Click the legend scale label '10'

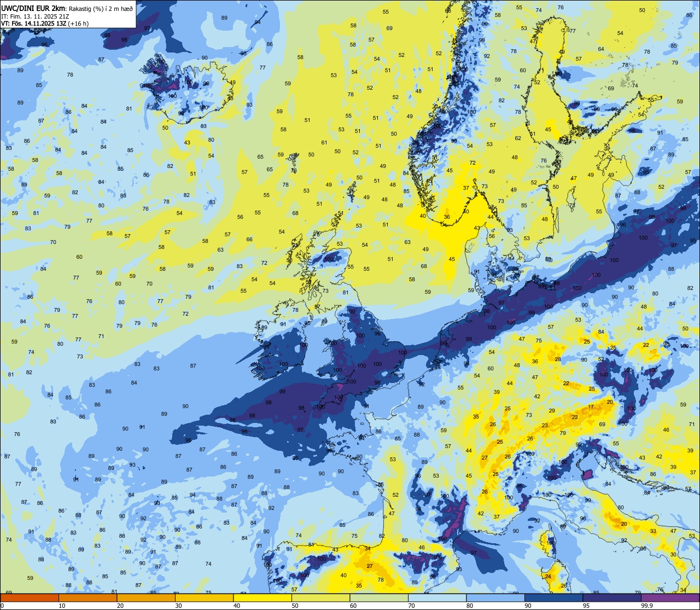[62, 606]
